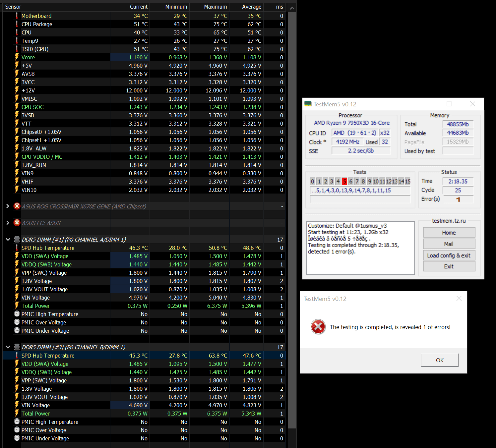
Task: Click the VDD (SWA) Voltage icon under DIMM [#1]
Action: point(17,256)
